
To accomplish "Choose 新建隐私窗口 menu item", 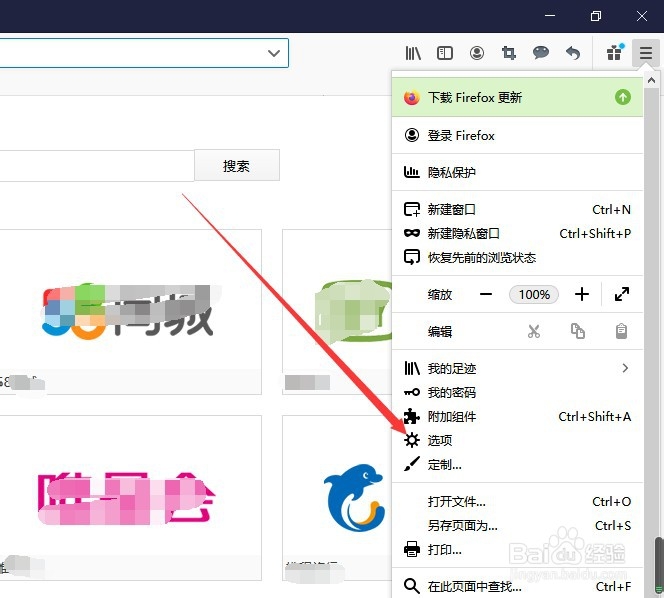I will tap(517, 233).
